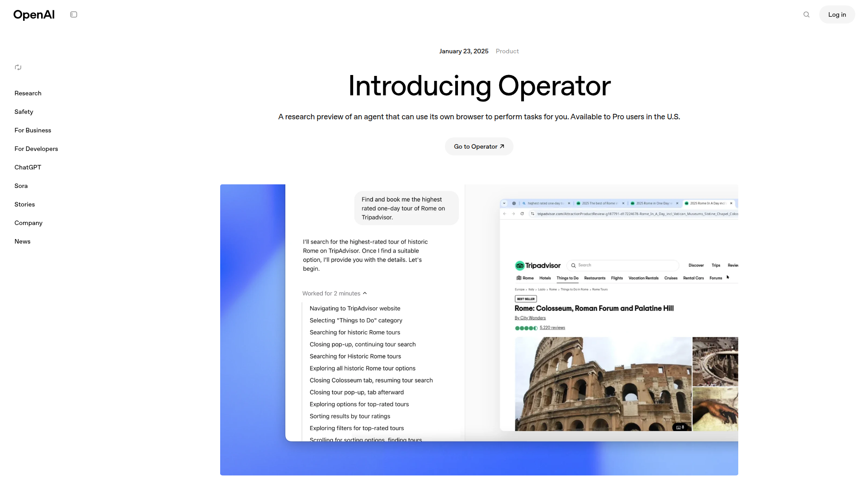Click the 'Log in' button

coord(837,14)
